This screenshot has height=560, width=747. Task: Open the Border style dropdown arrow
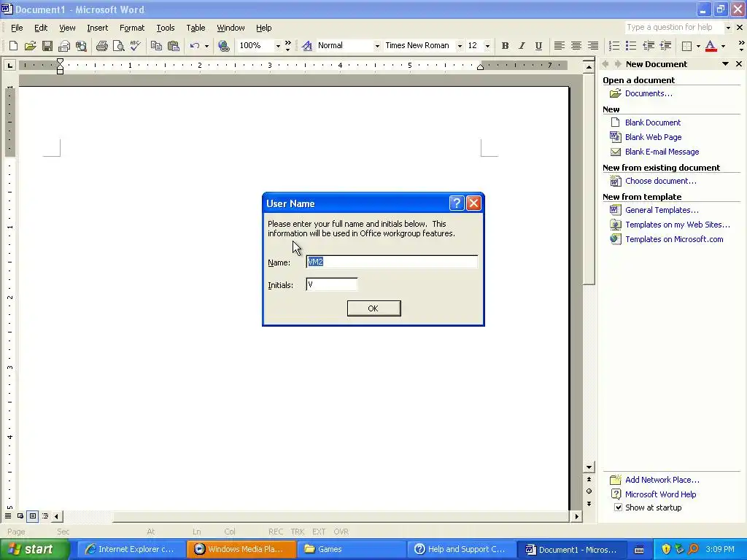[698, 46]
